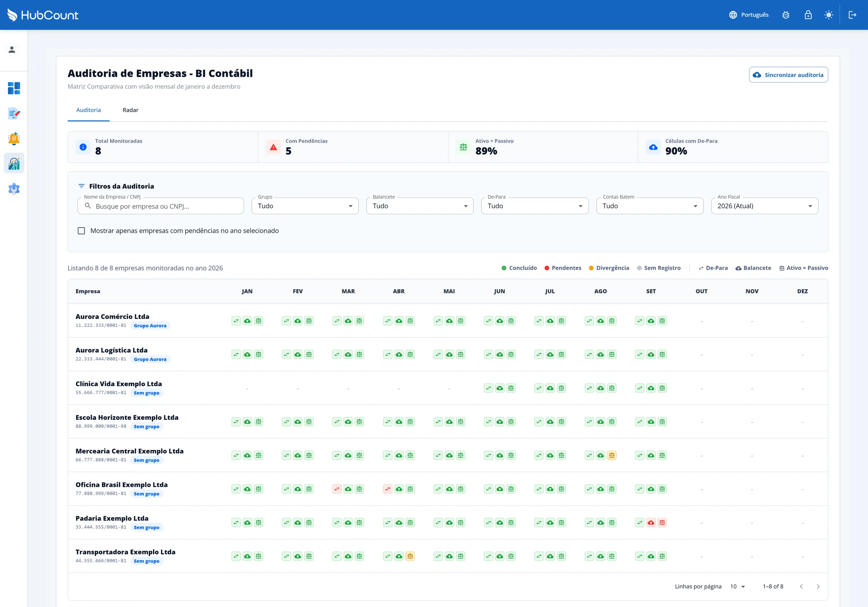Click red De-Para icon for Oficina Brasil March

(337, 489)
